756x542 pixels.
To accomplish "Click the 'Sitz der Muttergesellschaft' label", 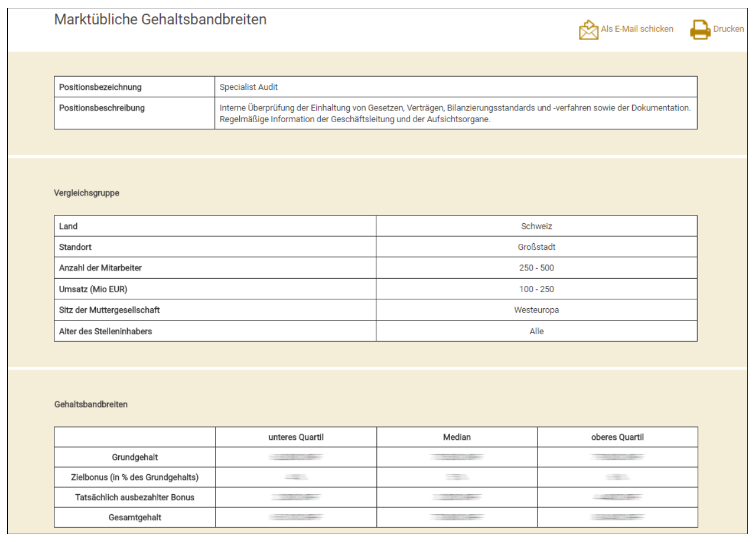I will tap(109, 310).
